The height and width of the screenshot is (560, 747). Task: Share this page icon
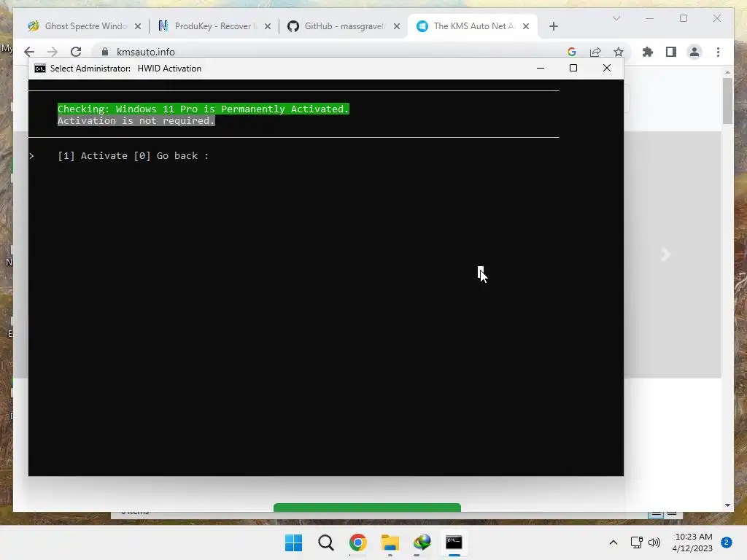tap(595, 52)
